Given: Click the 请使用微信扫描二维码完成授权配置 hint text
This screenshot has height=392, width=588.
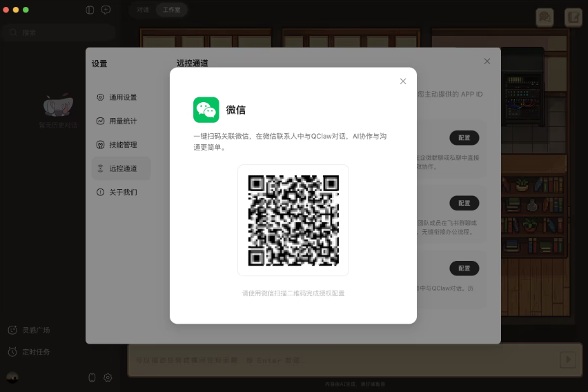Looking at the screenshot, I should pyautogui.click(x=293, y=293).
